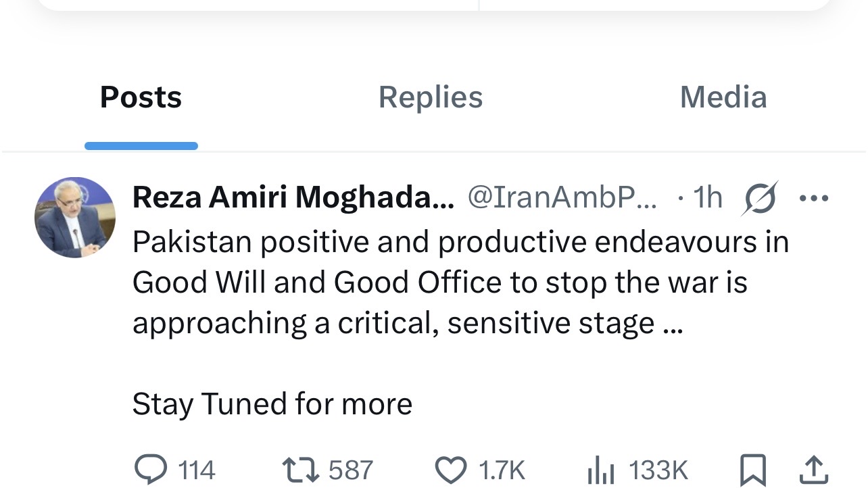
Task: Open the Grok explain-post icon
Action: tap(761, 199)
